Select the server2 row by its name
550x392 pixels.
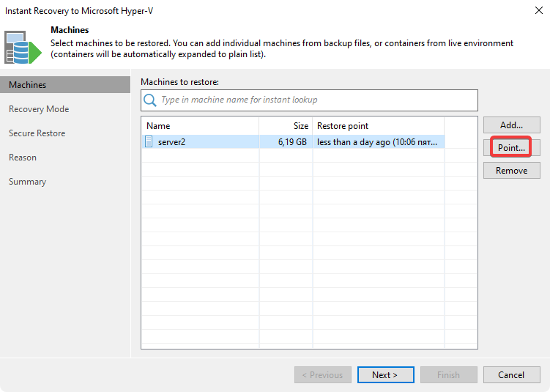point(171,142)
